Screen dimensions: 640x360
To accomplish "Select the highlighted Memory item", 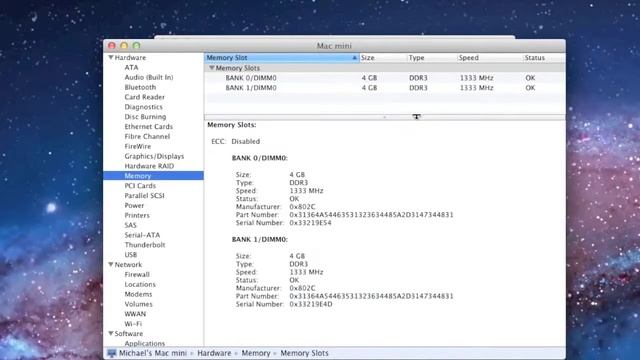I will (153, 176).
